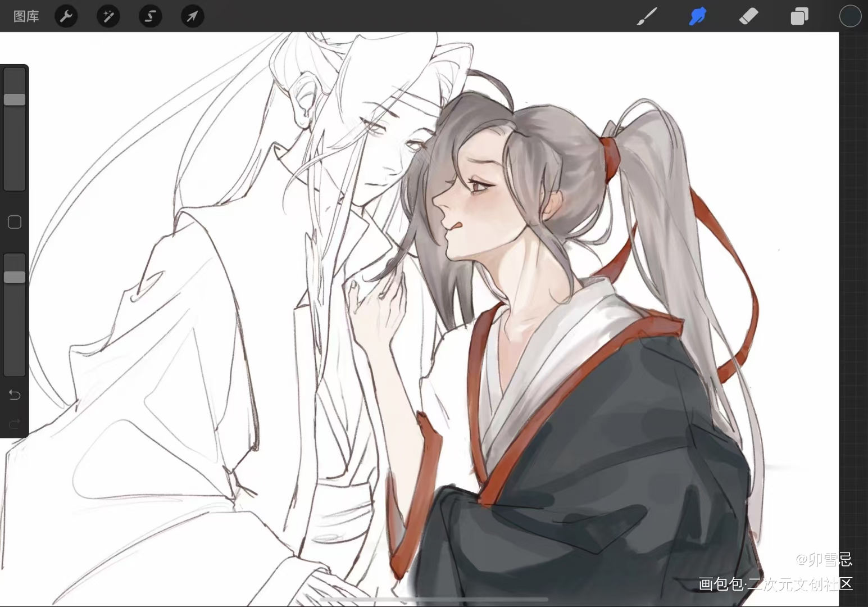Tap the brush size slider handle

pyautogui.click(x=15, y=99)
